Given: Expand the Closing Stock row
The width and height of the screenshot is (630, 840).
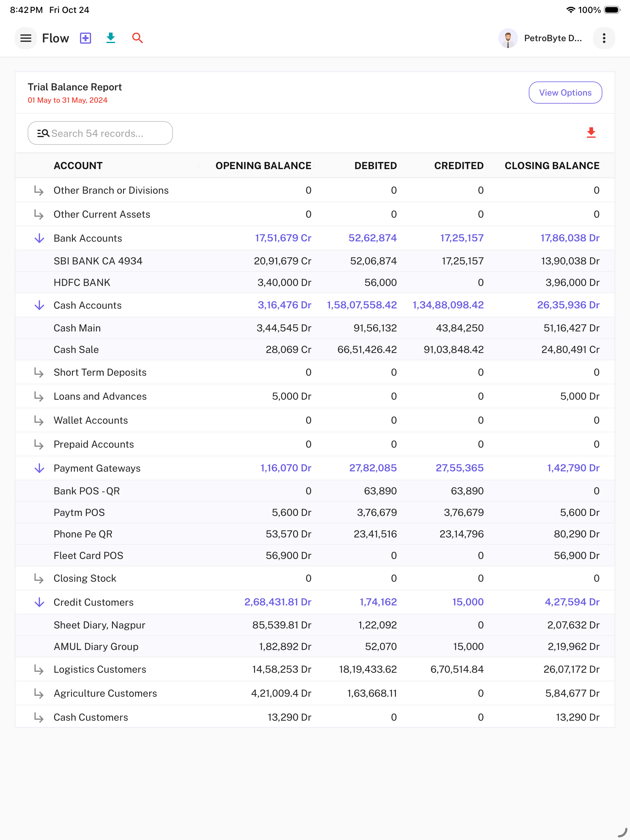Looking at the screenshot, I should tap(39, 578).
